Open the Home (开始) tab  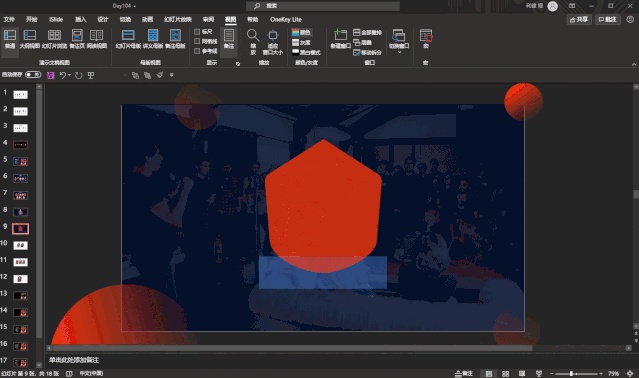tap(31, 20)
